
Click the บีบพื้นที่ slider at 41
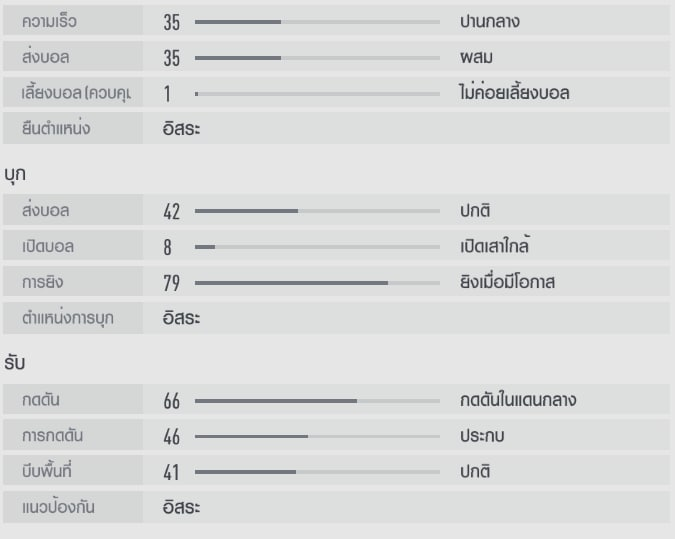pyautogui.click(x=317, y=471)
